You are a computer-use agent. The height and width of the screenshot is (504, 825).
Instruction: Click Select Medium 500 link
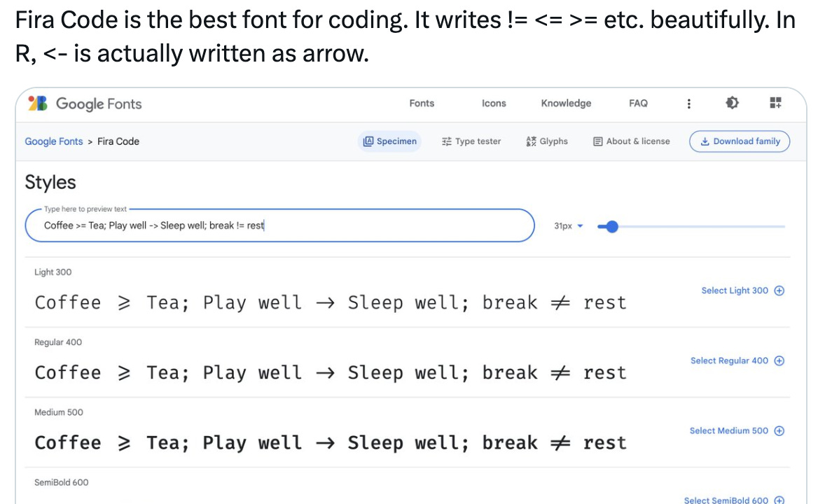pos(729,430)
